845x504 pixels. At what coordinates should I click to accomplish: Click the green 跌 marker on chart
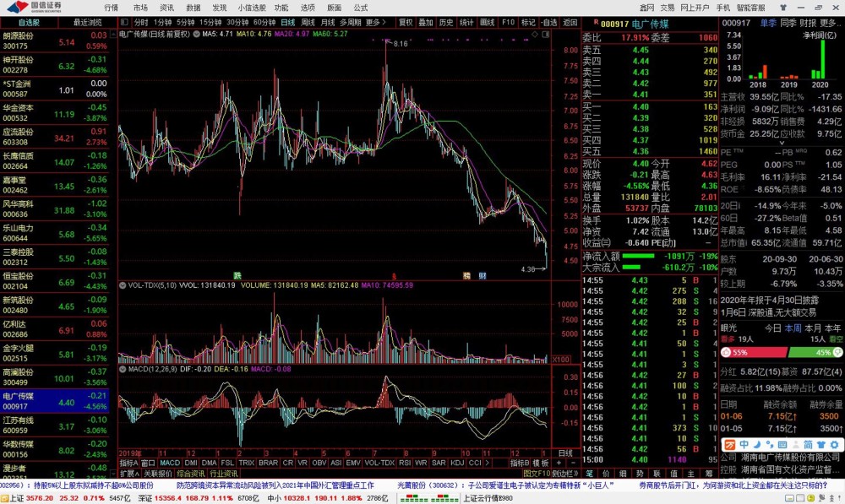click(x=237, y=276)
